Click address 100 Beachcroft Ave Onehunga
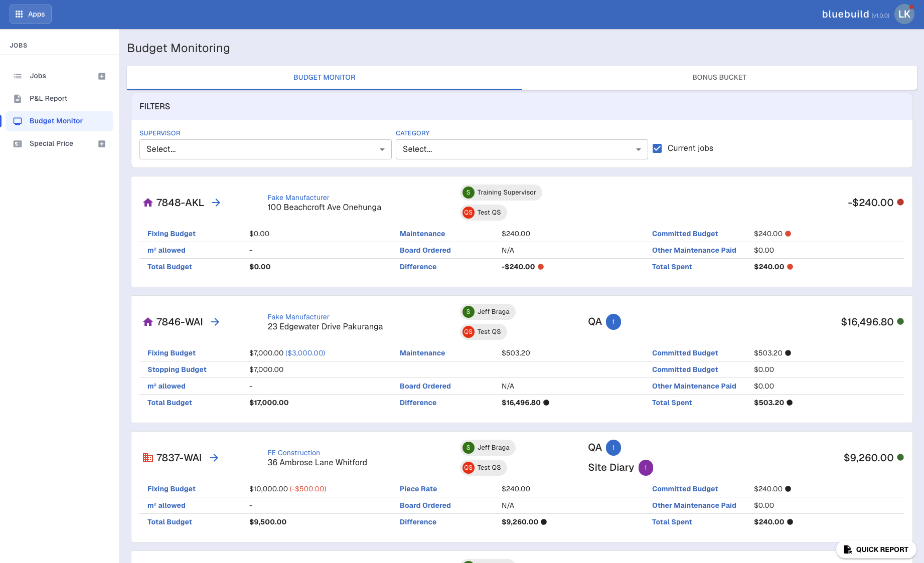Screen dimensions: 924x563 coord(324,208)
